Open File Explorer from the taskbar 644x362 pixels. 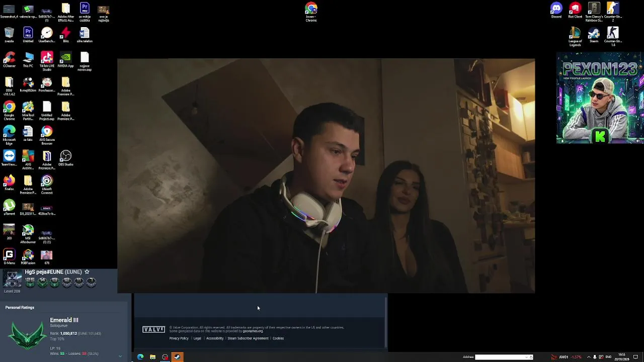[152, 357]
